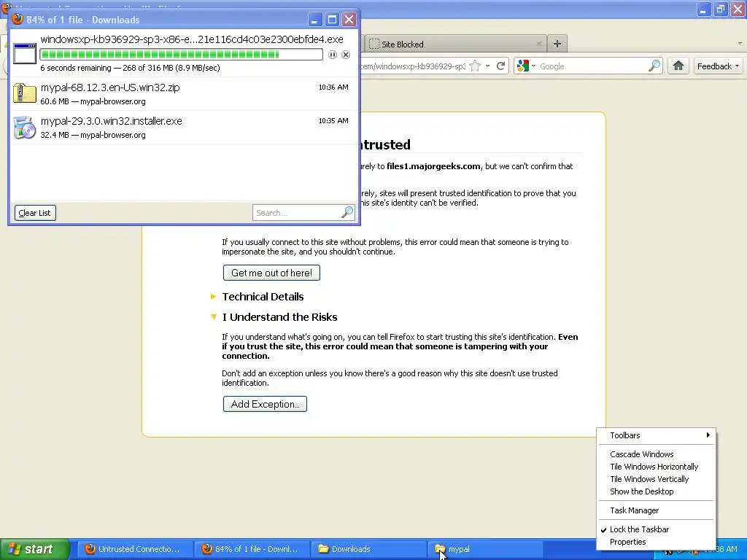This screenshot has width=747, height=560.
Task: Open the Toolbars submenu
Action: 656,435
